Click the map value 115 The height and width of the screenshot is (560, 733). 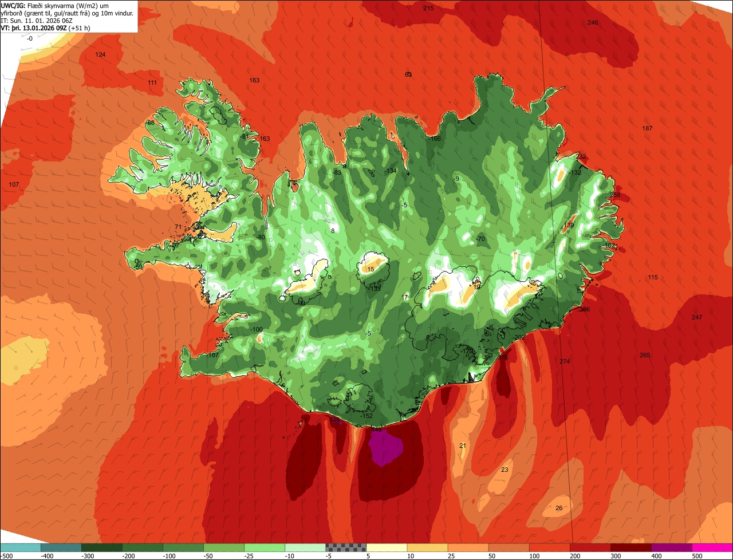(x=653, y=278)
